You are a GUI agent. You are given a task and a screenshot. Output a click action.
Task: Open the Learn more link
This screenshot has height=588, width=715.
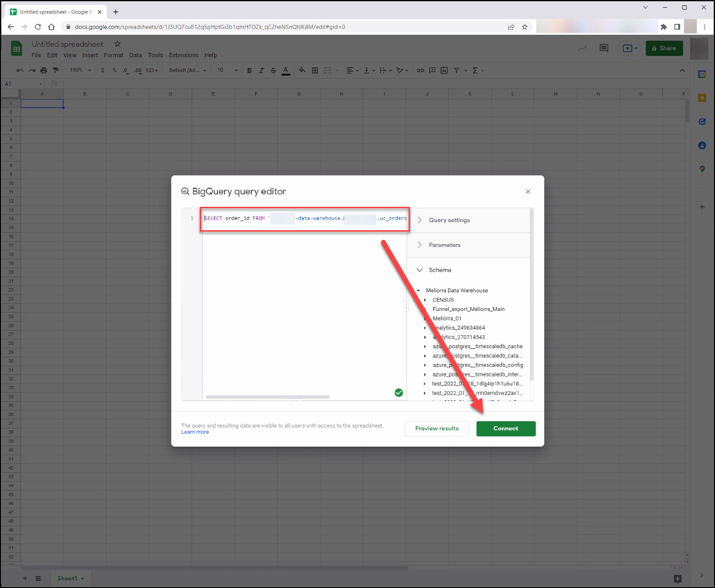[195, 432]
